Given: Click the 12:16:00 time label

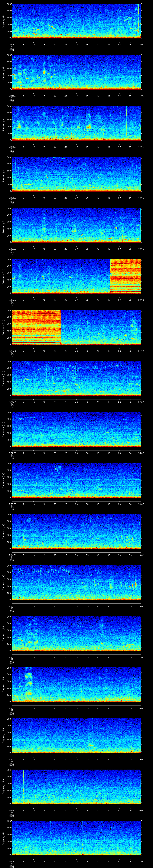Looking at the screenshot, I should (x=12, y=147).
